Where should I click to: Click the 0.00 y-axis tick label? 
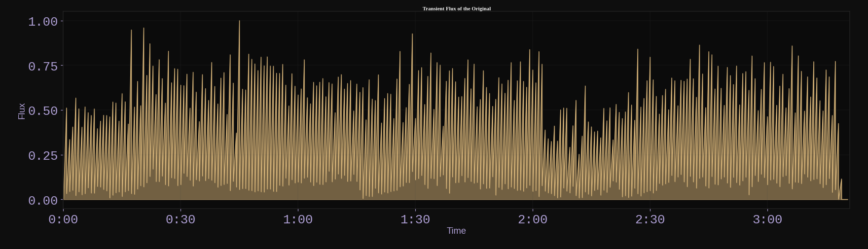point(43,201)
